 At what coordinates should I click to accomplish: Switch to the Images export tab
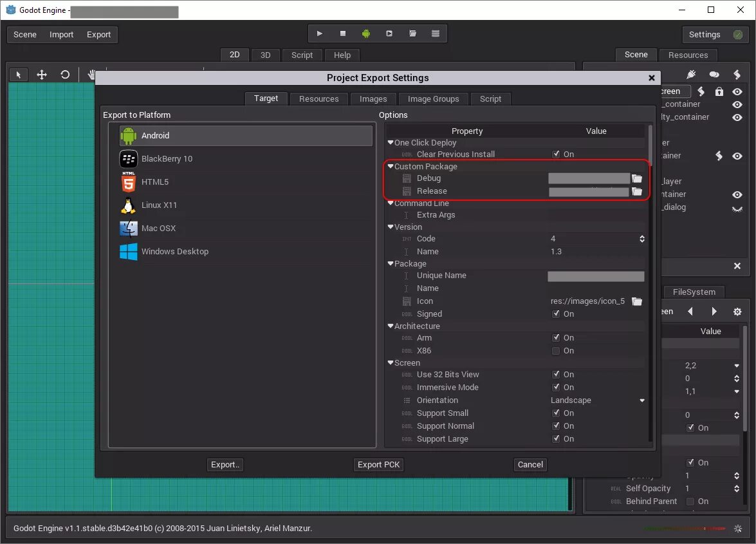tap(373, 99)
